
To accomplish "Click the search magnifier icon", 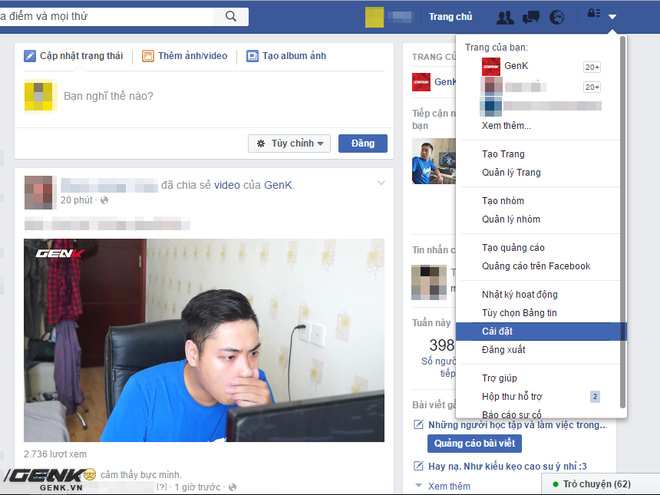I will [231, 16].
